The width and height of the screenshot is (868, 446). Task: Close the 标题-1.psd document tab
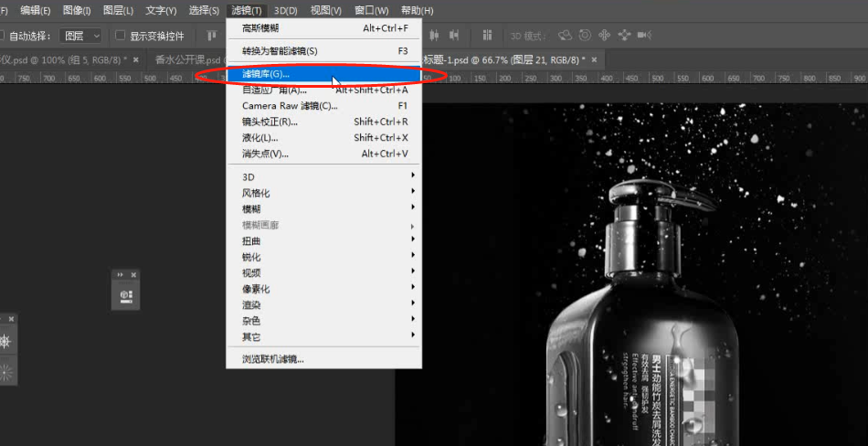click(594, 59)
